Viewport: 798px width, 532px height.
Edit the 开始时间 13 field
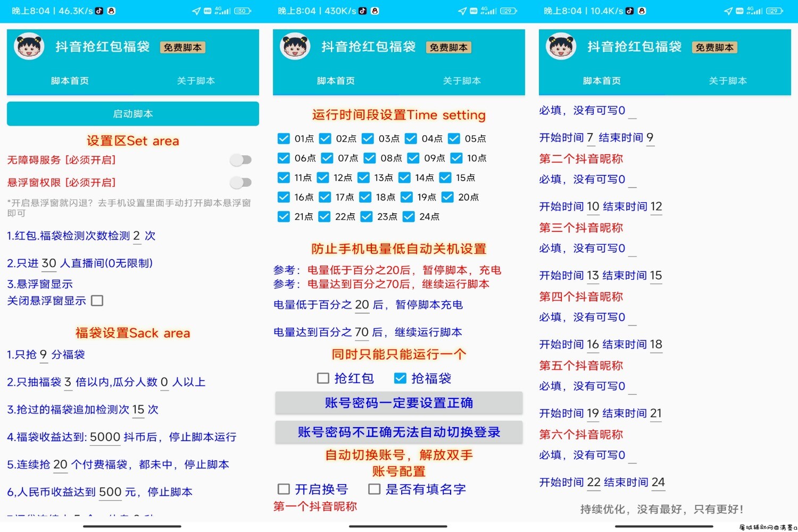(x=593, y=276)
